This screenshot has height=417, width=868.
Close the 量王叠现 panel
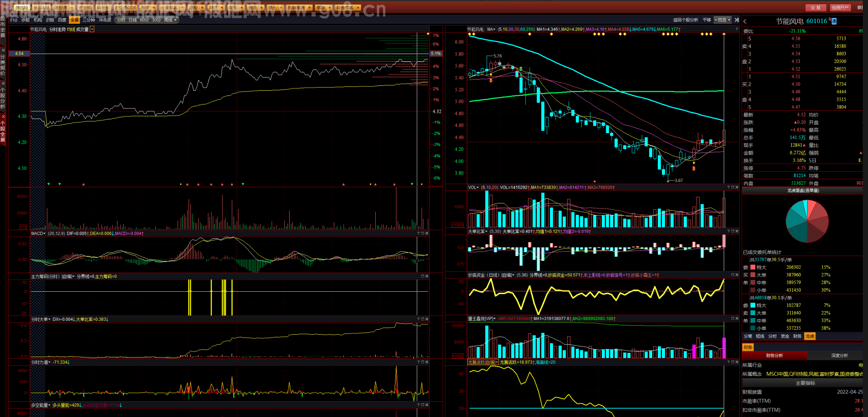737,319
